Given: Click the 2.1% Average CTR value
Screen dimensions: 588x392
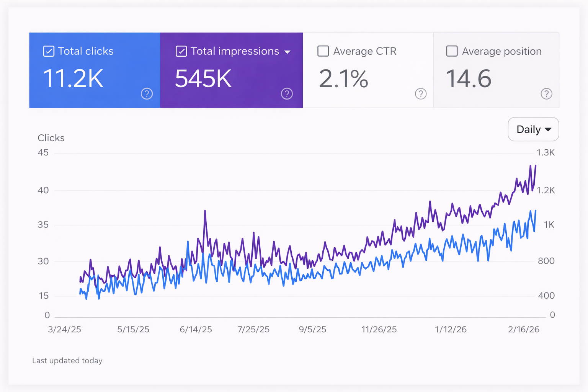Looking at the screenshot, I should pyautogui.click(x=343, y=79).
